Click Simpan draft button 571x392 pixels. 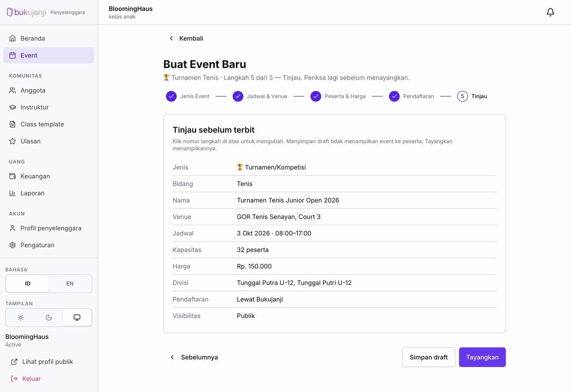(x=429, y=358)
